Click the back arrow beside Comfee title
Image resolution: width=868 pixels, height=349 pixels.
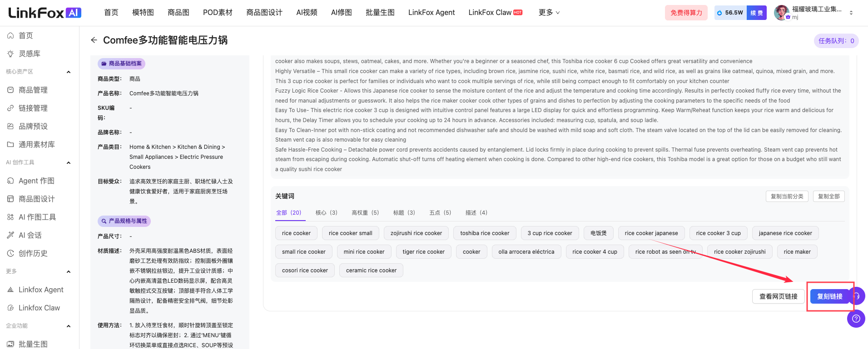pyautogui.click(x=94, y=40)
